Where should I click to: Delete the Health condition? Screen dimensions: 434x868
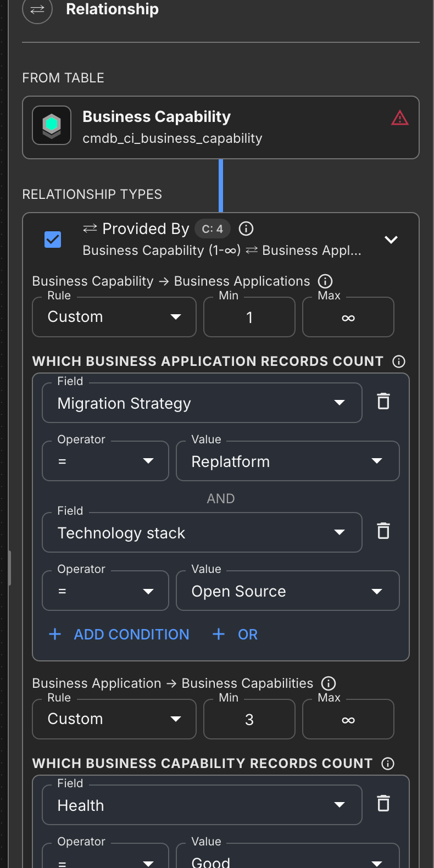(383, 804)
